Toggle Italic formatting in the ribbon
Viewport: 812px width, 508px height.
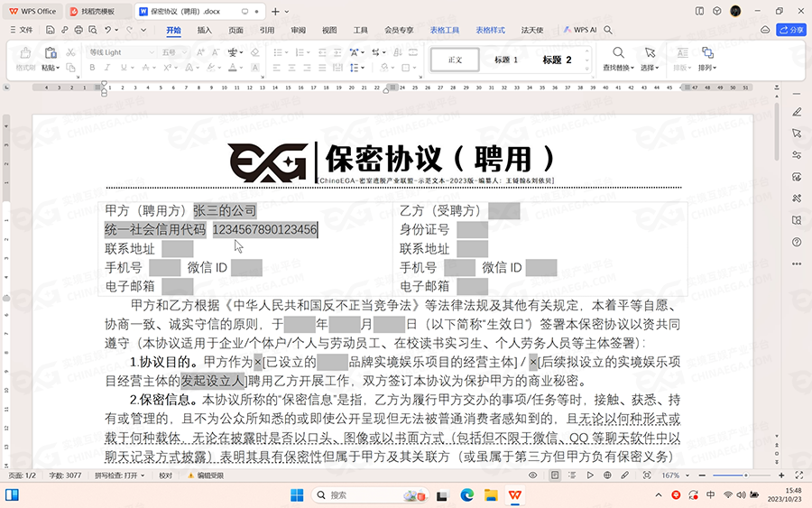106,69
